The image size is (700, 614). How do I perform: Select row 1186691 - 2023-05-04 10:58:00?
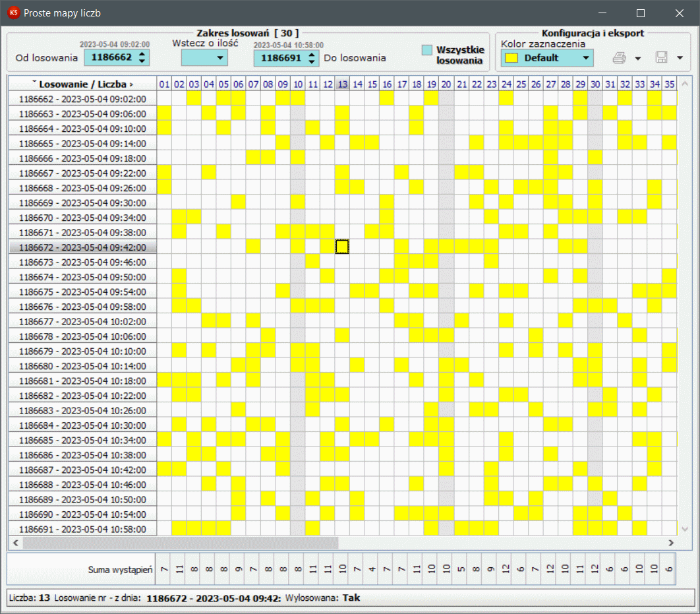point(82,529)
